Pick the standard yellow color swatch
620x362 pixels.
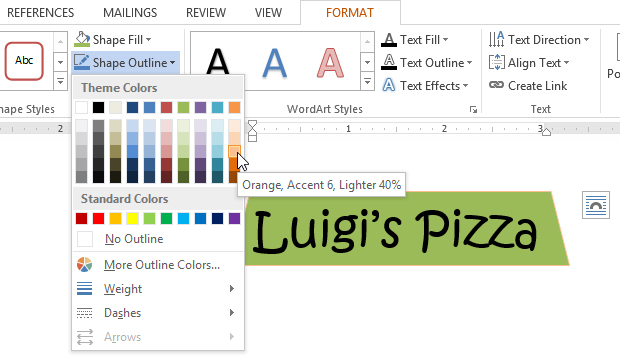click(132, 219)
